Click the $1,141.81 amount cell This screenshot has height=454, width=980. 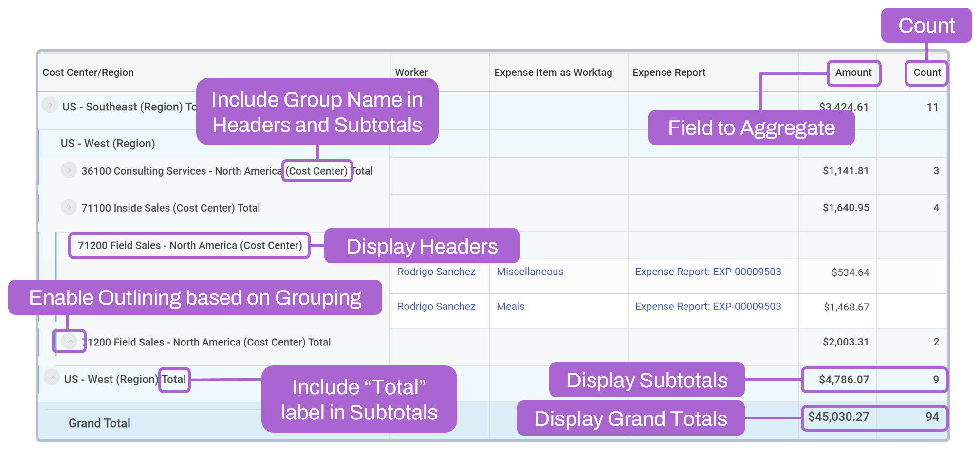[x=846, y=171]
